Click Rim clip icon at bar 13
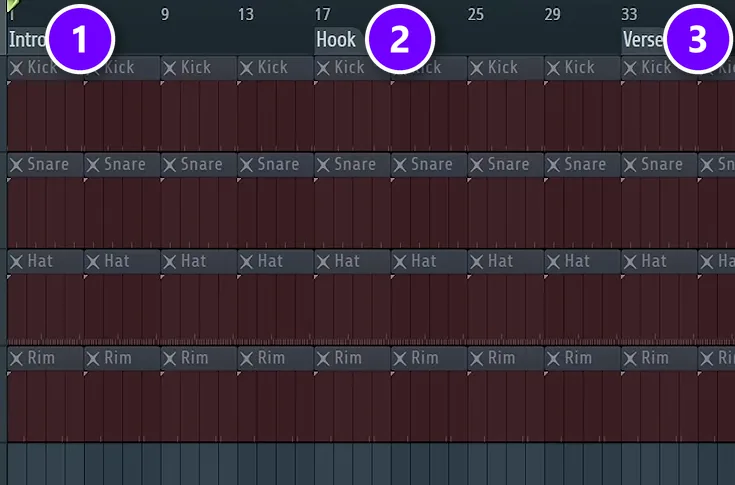This screenshot has width=735, height=485. pos(247,359)
